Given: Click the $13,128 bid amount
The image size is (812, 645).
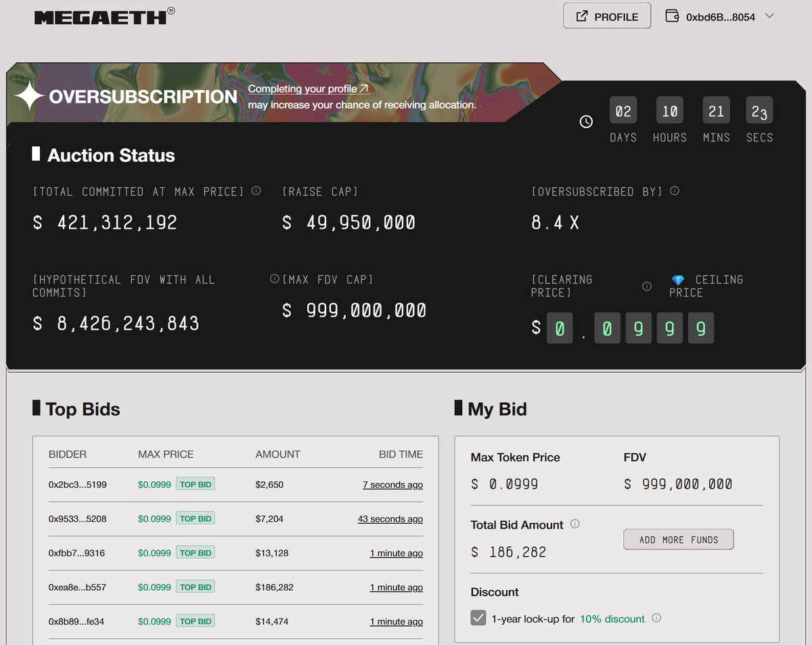Looking at the screenshot, I should point(272,553).
